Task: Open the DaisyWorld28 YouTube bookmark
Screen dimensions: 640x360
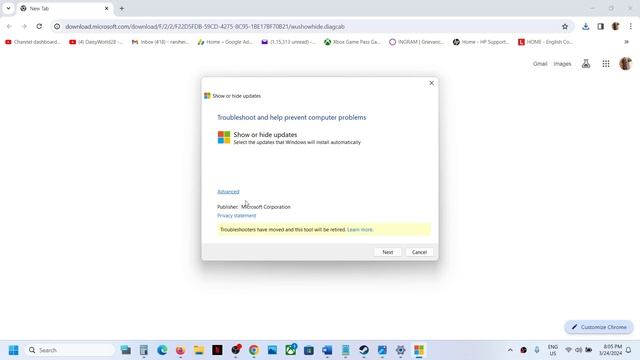Action: 96,42
